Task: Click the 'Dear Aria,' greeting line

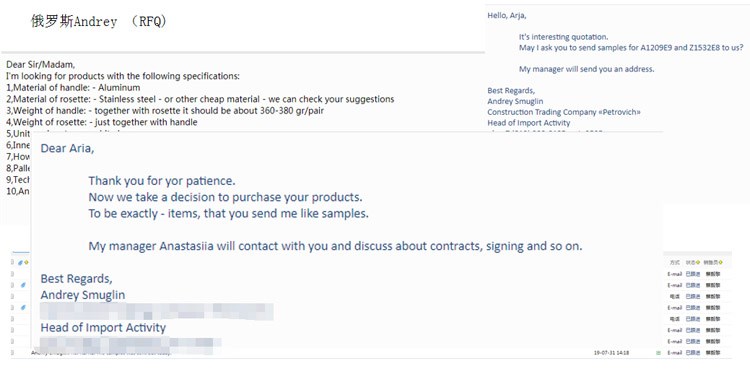Action: click(67, 148)
